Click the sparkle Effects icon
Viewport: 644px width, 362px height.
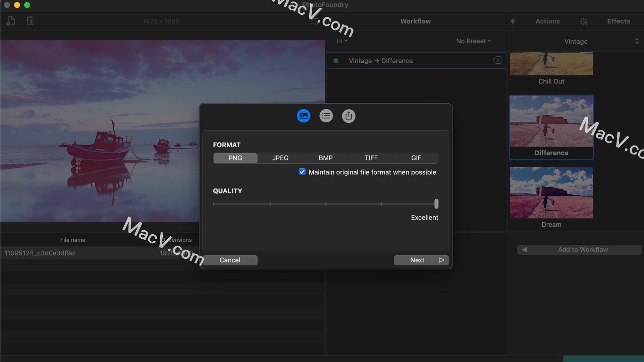(x=584, y=21)
